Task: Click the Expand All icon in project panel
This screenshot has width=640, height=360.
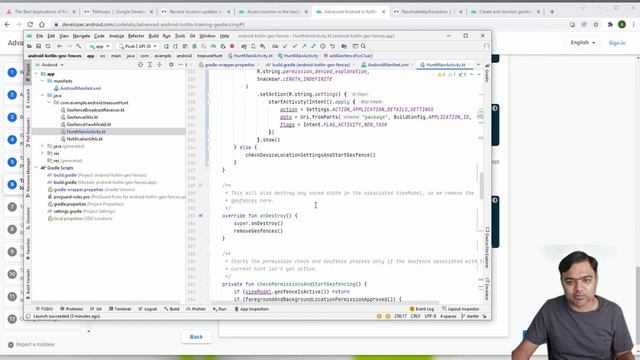Action: (150, 64)
